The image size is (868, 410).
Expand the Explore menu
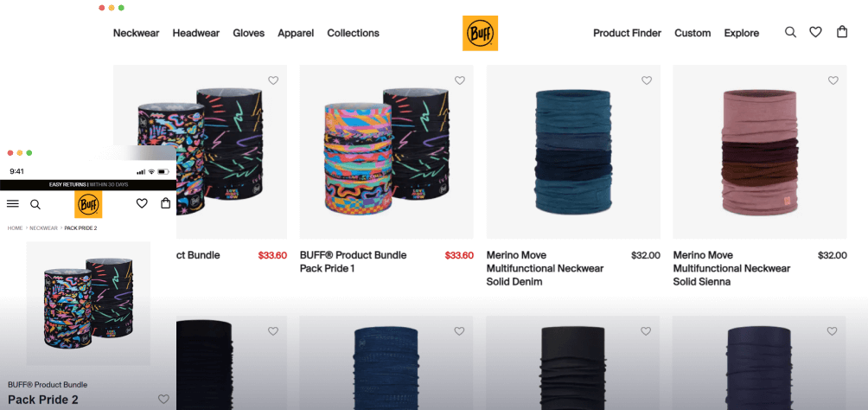click(742, 33)
